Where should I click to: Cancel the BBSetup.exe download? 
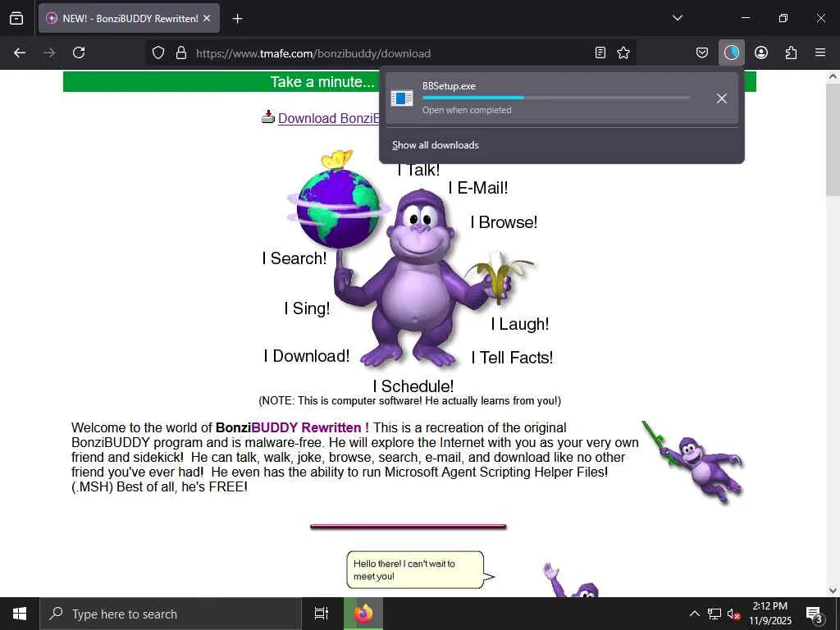coord(722,98)
